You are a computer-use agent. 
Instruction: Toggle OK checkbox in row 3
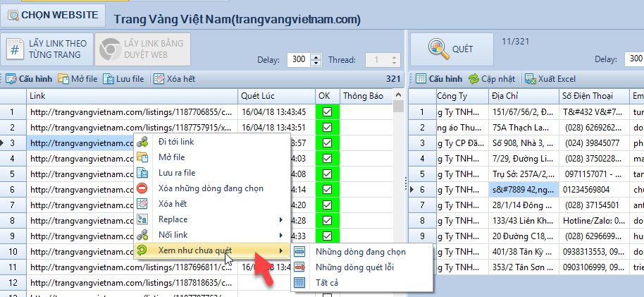pos(328,143)
